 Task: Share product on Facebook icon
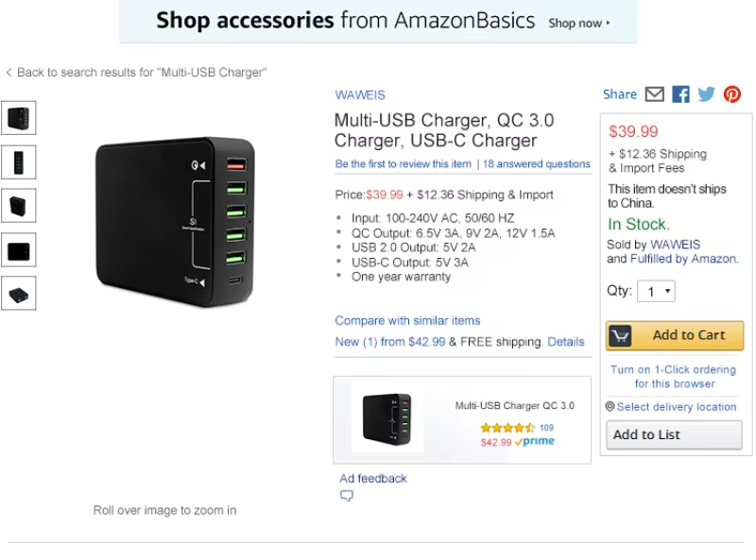point(680,94)
